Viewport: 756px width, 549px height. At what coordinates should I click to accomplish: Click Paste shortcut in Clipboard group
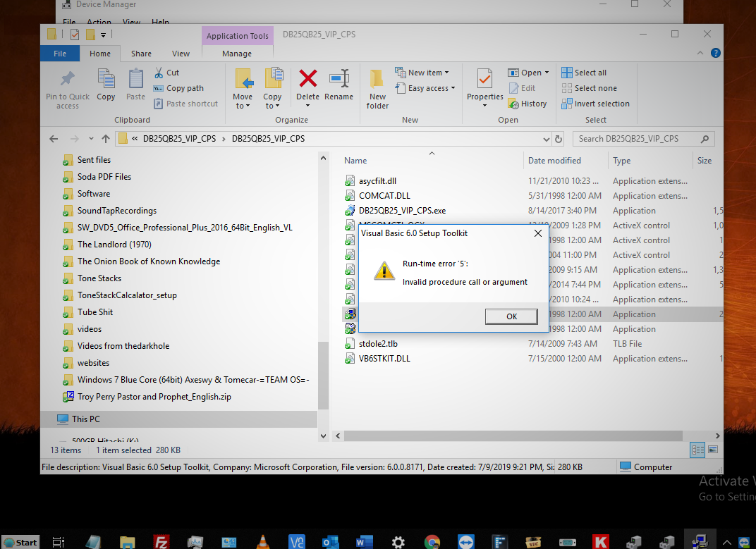pyautogui.click(x=185, y=104)
